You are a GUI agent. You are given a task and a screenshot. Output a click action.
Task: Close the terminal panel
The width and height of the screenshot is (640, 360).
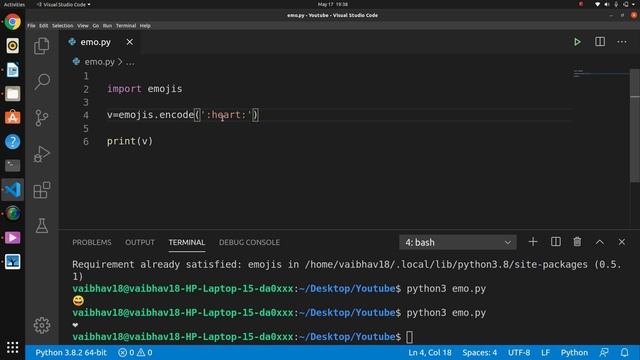622,242
